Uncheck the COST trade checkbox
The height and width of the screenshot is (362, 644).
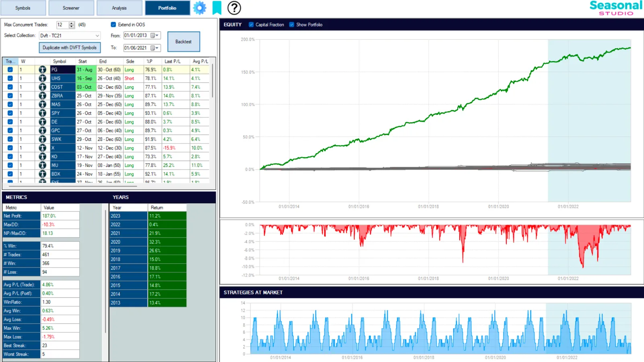point(10,87)
